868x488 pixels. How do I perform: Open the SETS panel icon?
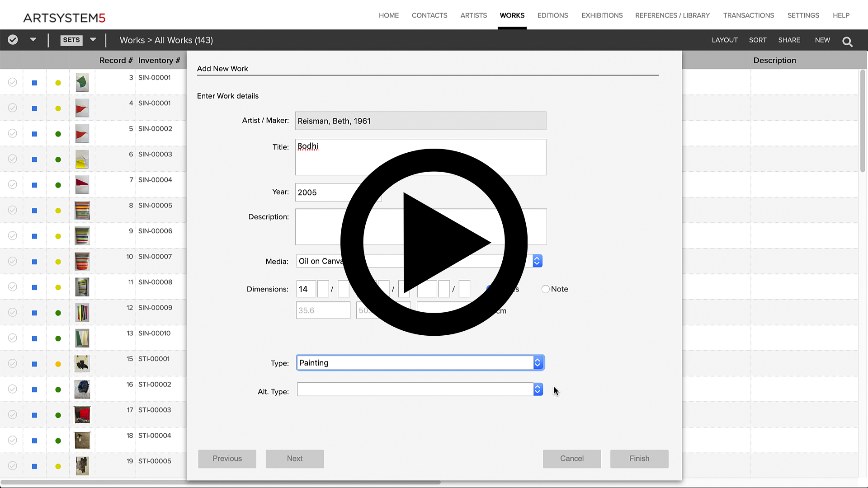71,40
